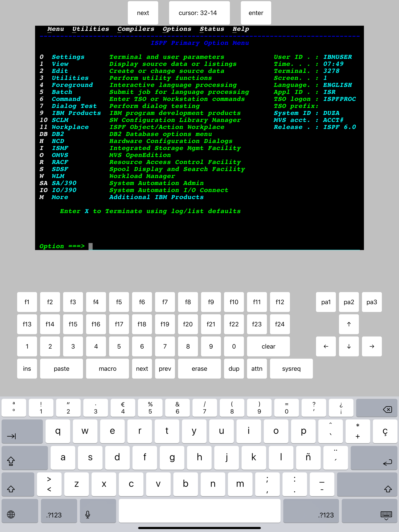Tap the 3 key in the number row above ins
The width and height of the screenshot is (399, 532).
click(x=73, y=346)
